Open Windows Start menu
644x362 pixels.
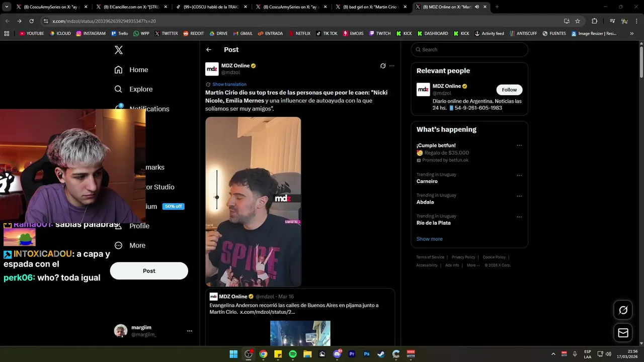pyautogui.click(x=233, y=354)
